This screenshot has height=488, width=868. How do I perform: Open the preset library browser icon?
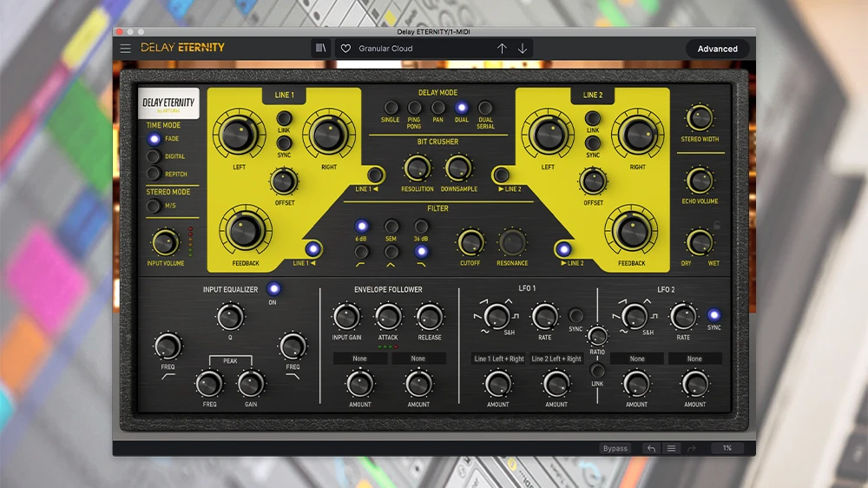pyautogui.click(x=321, y=49)
